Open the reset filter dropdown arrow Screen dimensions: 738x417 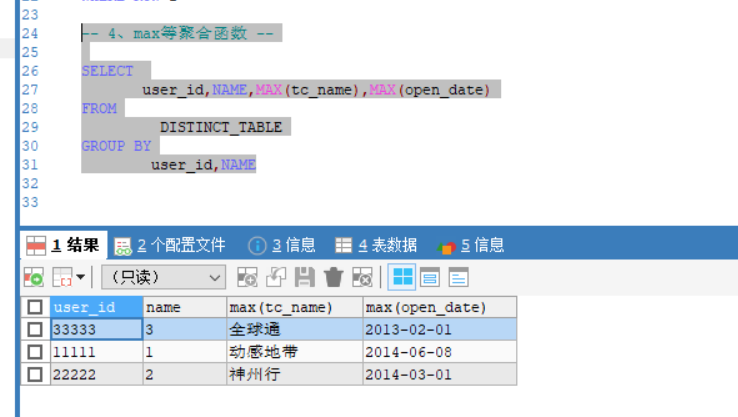[x=80, y=277]
